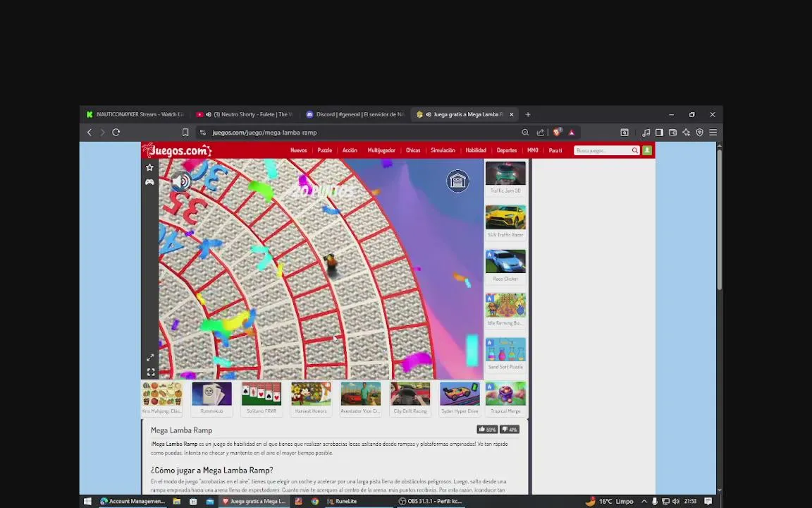This screenshot has height=508, width=812.
Task: Open the Kris Mahjong game thumbnail
Action: click(162, 394)
